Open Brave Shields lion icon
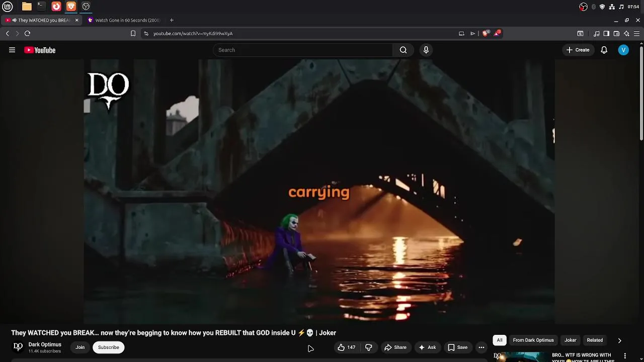 pos(485,33)
